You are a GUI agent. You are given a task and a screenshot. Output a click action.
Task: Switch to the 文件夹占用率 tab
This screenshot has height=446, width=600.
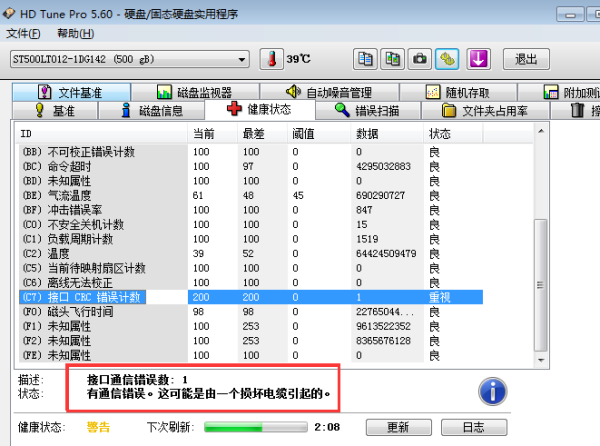point(485,111)
